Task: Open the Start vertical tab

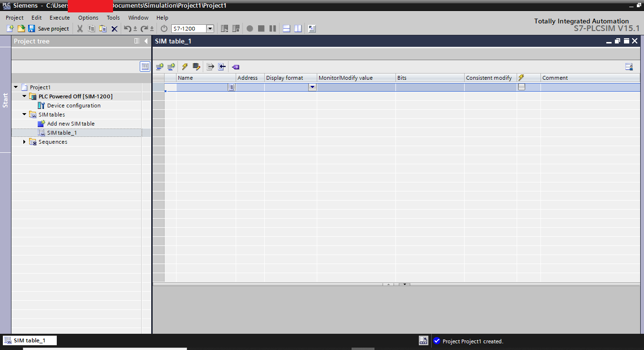Action: click(x=5, y=100)
